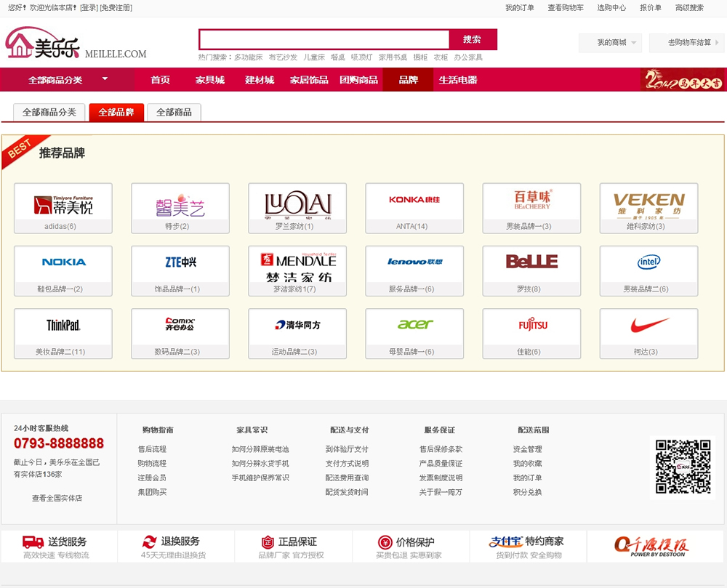The image size is (727, 588).
Task: Switch to the 全部商品分类 tab
Action: tap(49, 113)
